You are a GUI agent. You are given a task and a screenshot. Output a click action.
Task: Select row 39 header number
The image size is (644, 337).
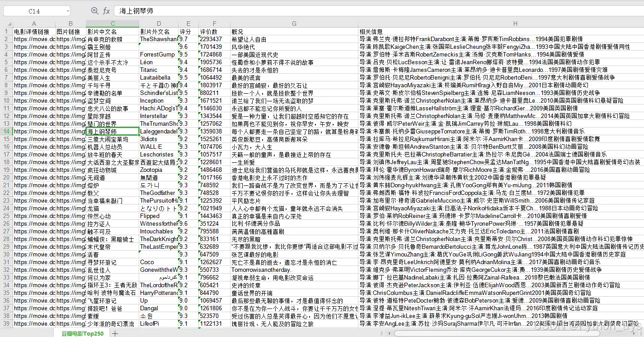click(x=6, y=324)
